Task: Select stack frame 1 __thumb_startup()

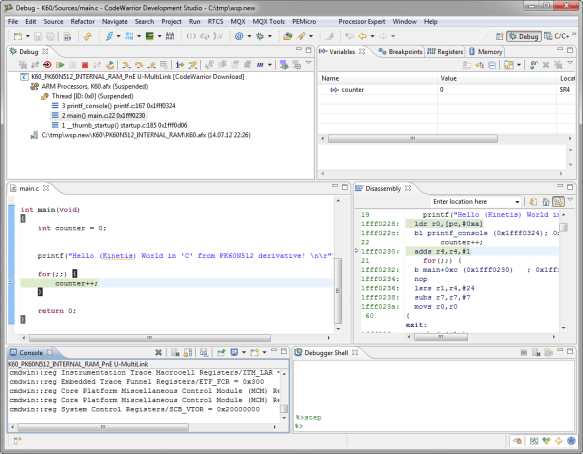Action: pos(119,125)
